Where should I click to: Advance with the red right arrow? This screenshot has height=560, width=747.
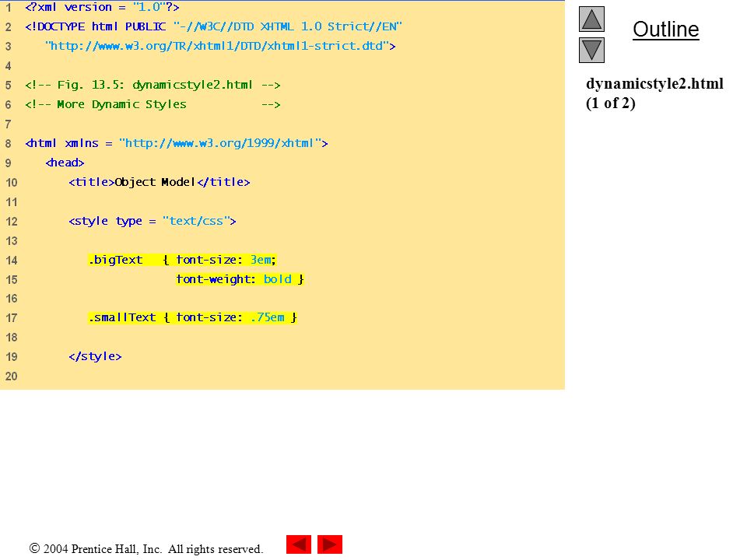(x=330, y=544)
